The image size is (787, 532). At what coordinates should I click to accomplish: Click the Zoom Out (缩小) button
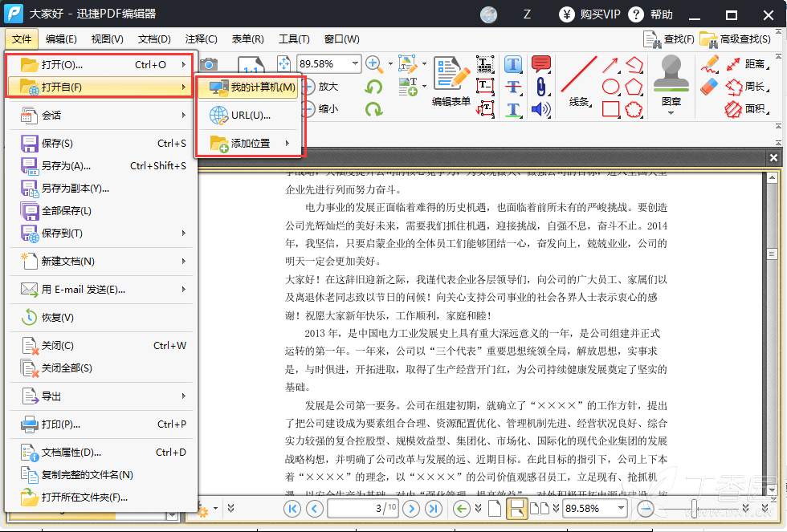pyautogui.click(x=320, y=109)
